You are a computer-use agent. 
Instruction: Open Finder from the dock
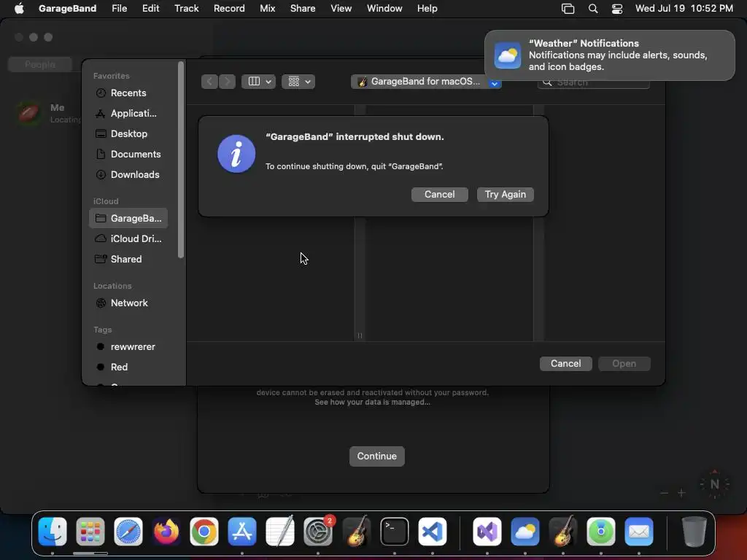click(x=53, y=532)
